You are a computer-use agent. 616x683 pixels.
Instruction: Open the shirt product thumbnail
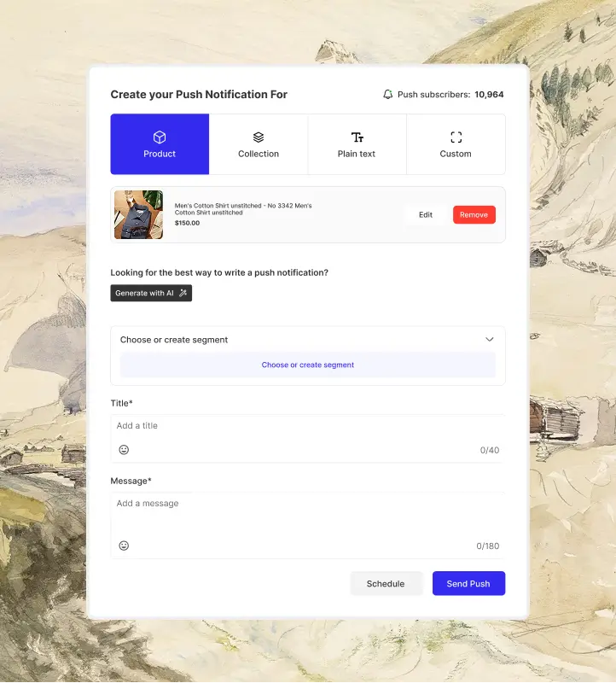(x=138, y=215)
